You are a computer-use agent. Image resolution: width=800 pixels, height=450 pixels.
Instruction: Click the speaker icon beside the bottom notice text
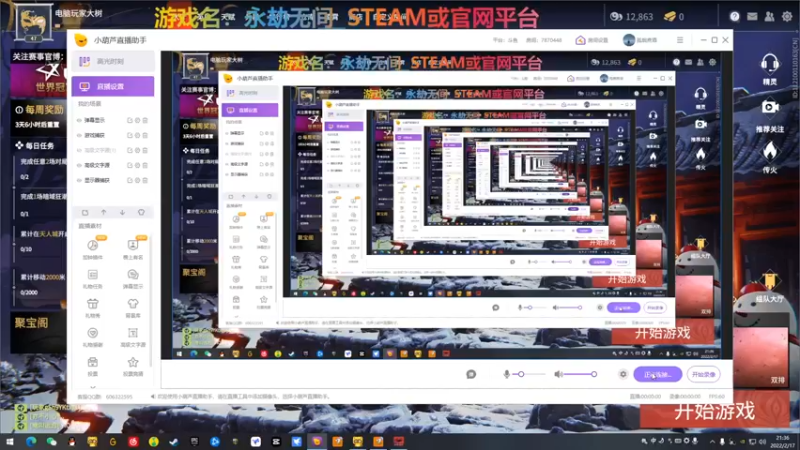pyautogui.click(x=153, y=396)
